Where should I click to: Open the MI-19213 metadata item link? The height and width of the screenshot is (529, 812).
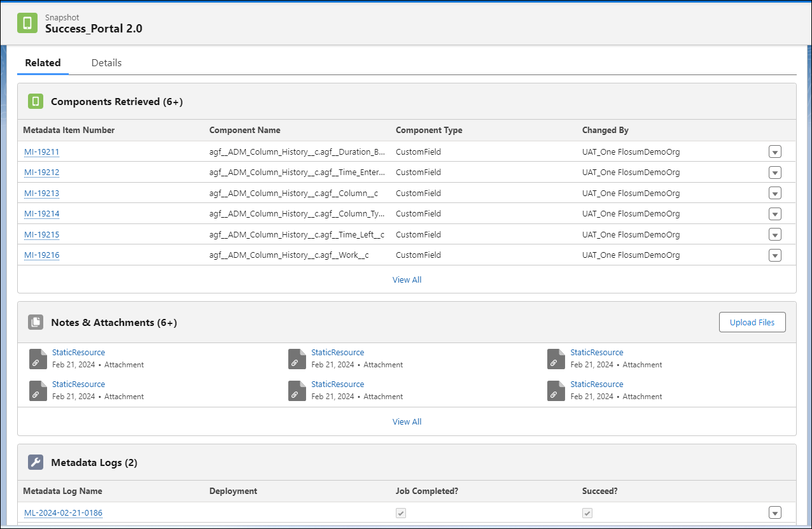point(41,194)
